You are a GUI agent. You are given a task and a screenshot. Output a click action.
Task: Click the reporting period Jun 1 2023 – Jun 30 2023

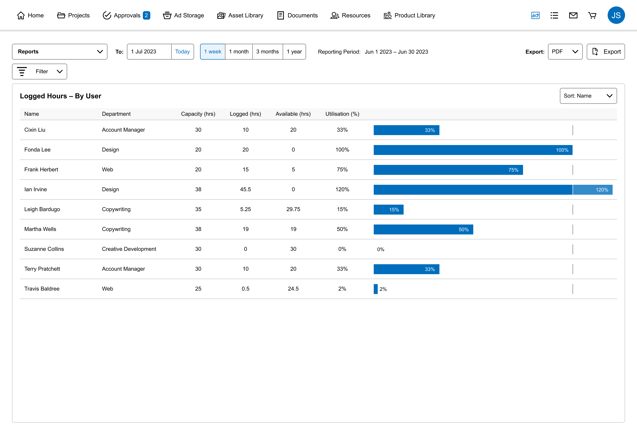(x=396, y=52)
